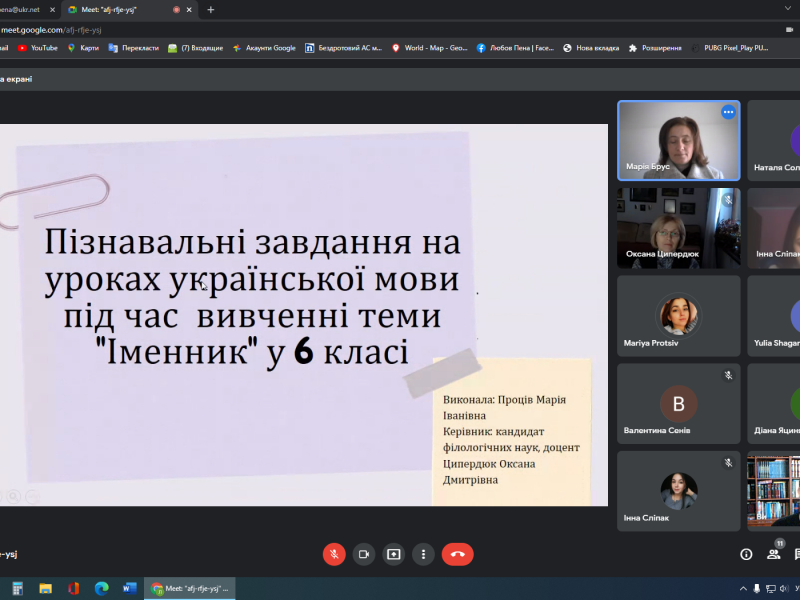Unmute the microphone in Google Meet
This screenshot has width=800, height=600.
(334, 554)
